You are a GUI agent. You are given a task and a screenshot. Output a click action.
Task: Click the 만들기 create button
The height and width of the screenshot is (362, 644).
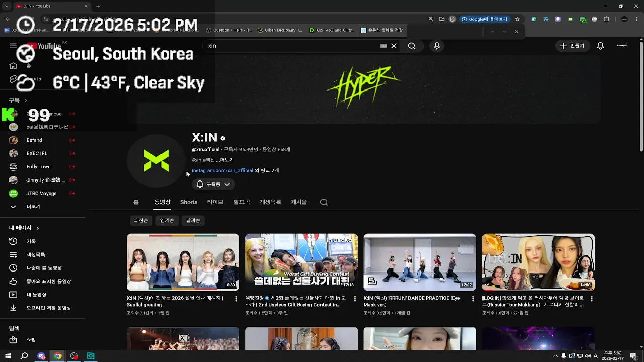pyautogui.click(x=573, y=46)
